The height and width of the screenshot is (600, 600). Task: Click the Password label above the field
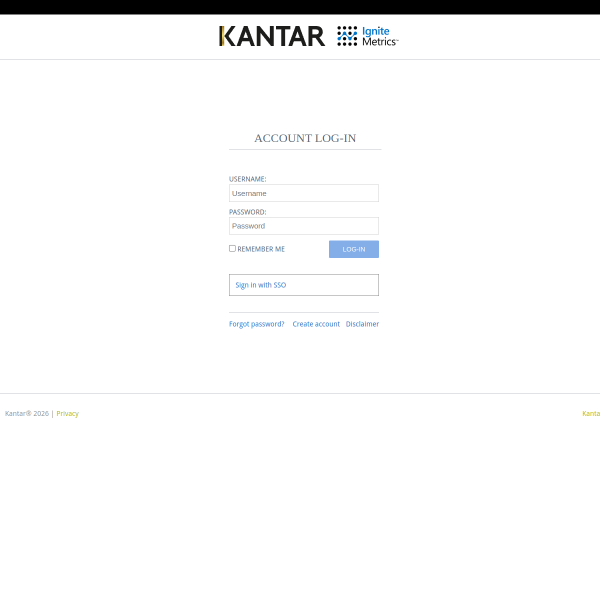tap(247, 212)
